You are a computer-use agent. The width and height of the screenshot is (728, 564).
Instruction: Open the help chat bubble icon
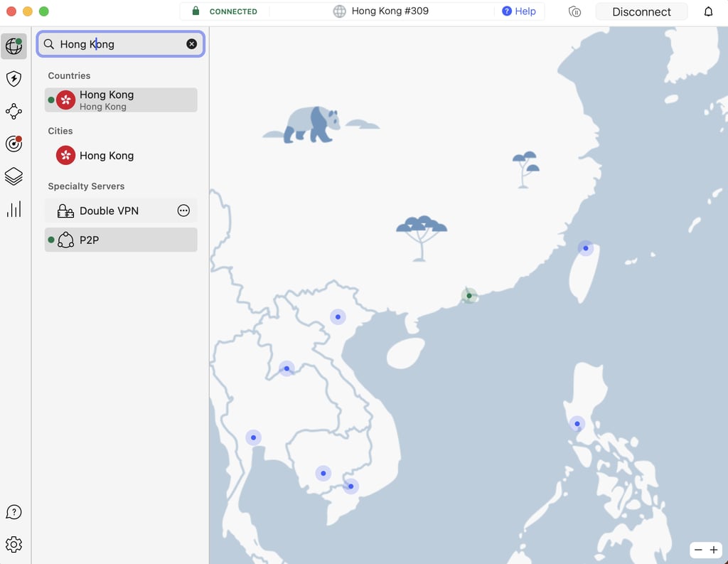pos(14,512)
